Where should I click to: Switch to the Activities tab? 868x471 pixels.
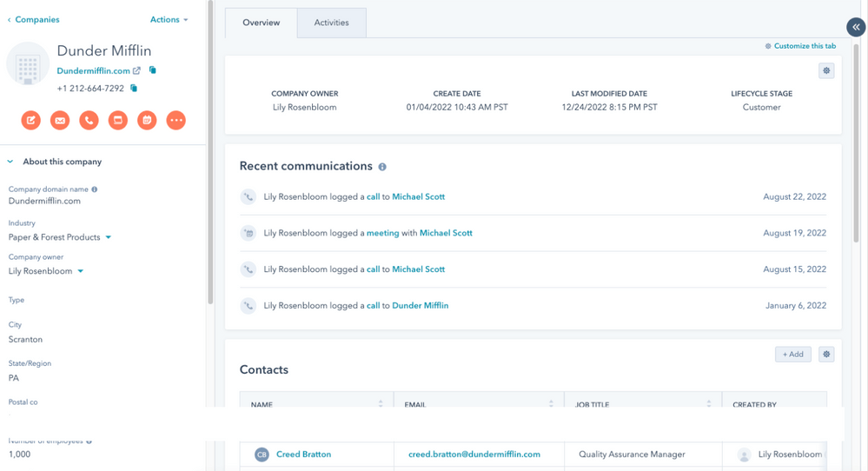pyautogui.click(x=332, y=23)
